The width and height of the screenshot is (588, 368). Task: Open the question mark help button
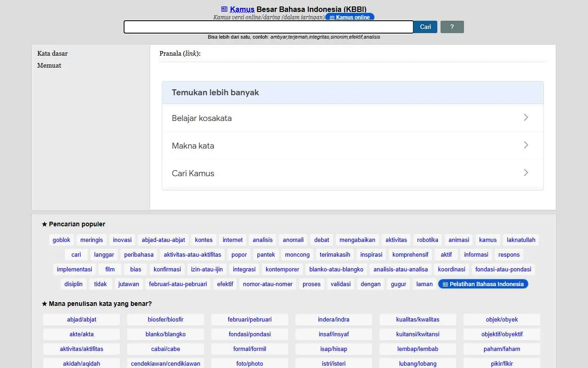[x=452, y=27]
